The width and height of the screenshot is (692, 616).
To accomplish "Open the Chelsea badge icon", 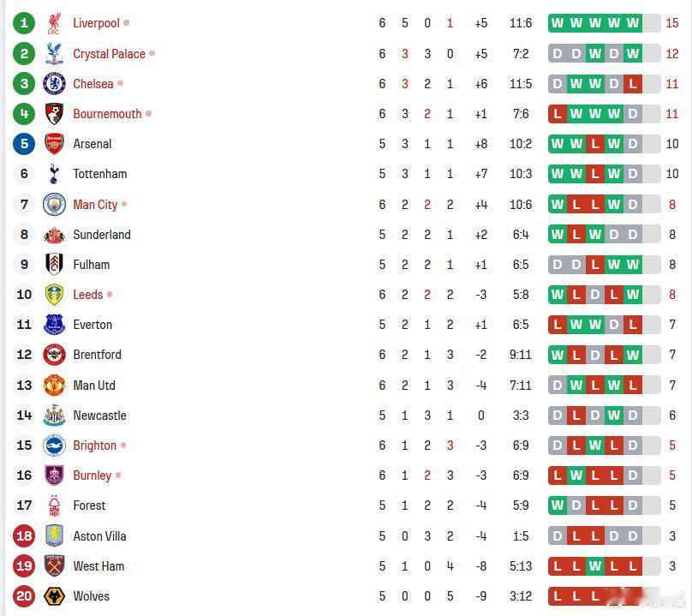I will (x=54, y=84).
